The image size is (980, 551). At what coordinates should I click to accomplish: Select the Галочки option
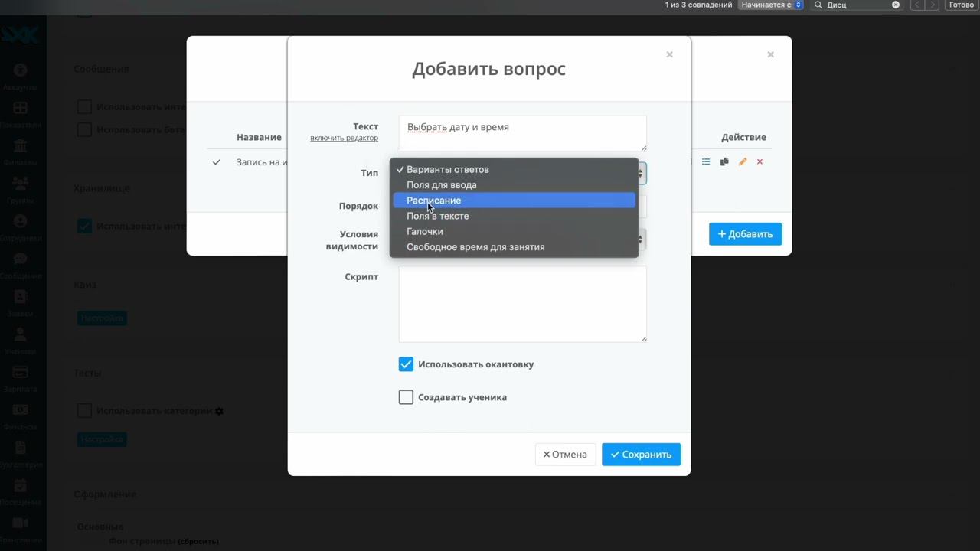[x=514, y=231]
